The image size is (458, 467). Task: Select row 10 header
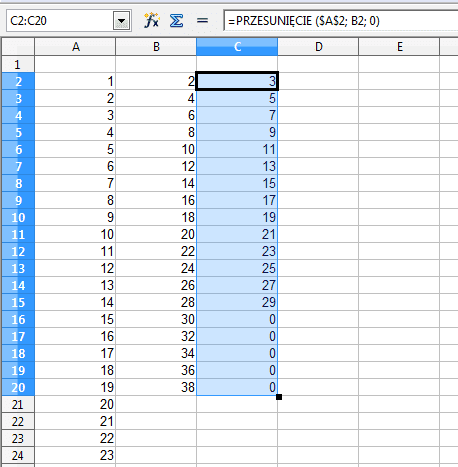click(x=18, y=217)
